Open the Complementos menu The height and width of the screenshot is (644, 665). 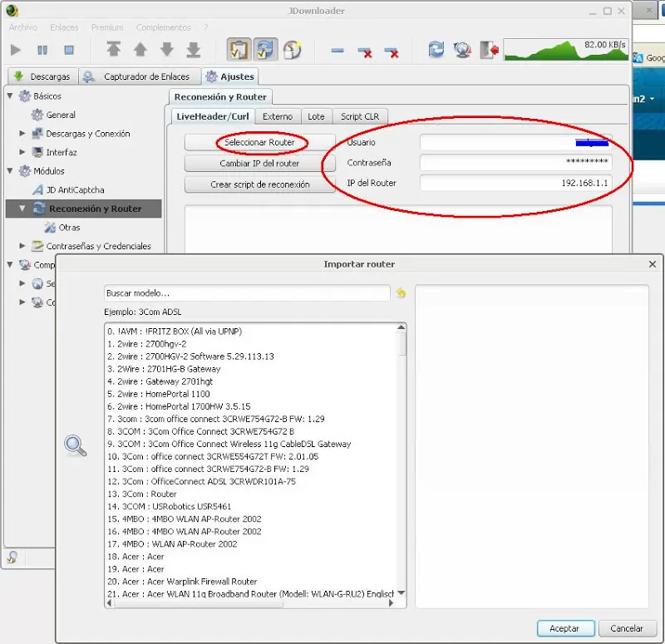click(x=163, y=27)
